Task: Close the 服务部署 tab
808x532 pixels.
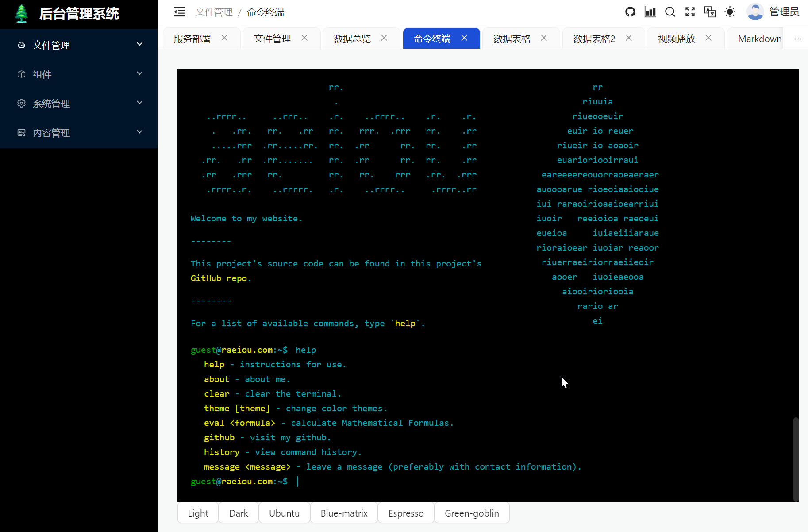Action: click(224, 38)
